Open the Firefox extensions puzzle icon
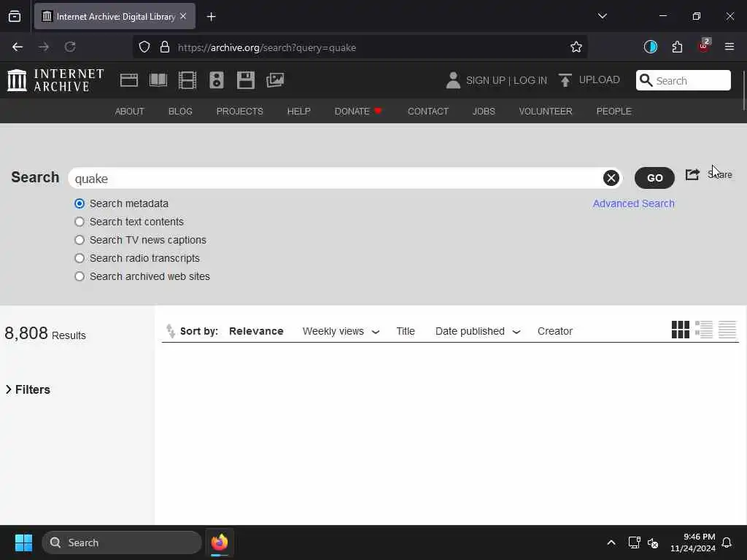This screenshot has height=560, width=747. coord(677,47)
